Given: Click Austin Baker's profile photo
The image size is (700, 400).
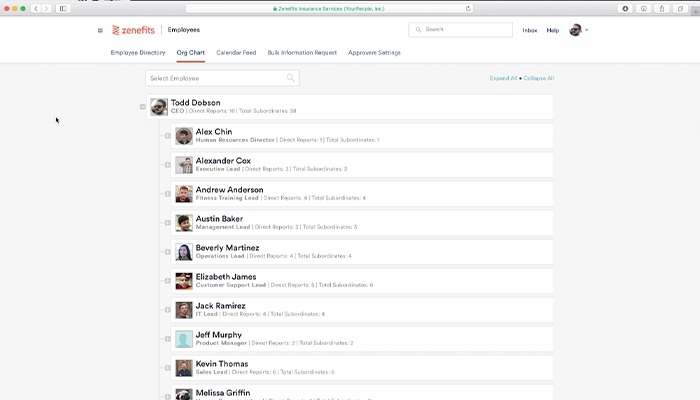Looking at the screenshot, I should pyautogui.click(x=183, y=223).
